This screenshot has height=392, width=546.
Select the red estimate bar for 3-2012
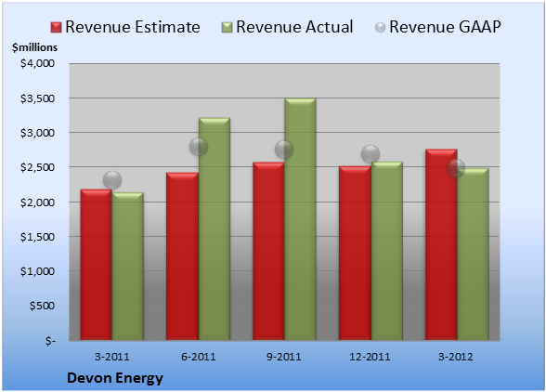click(441, 244)
